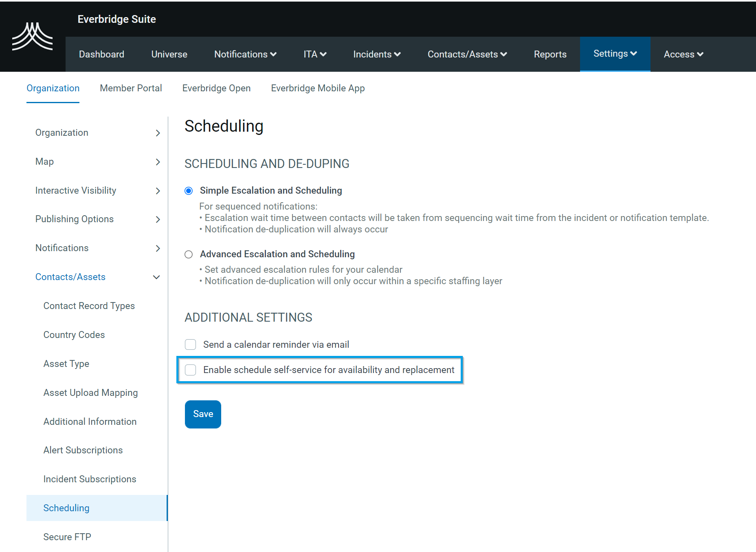Screen dimensions: 756x552
Task: Open Additional Information settings
Action: coord(90,422)
